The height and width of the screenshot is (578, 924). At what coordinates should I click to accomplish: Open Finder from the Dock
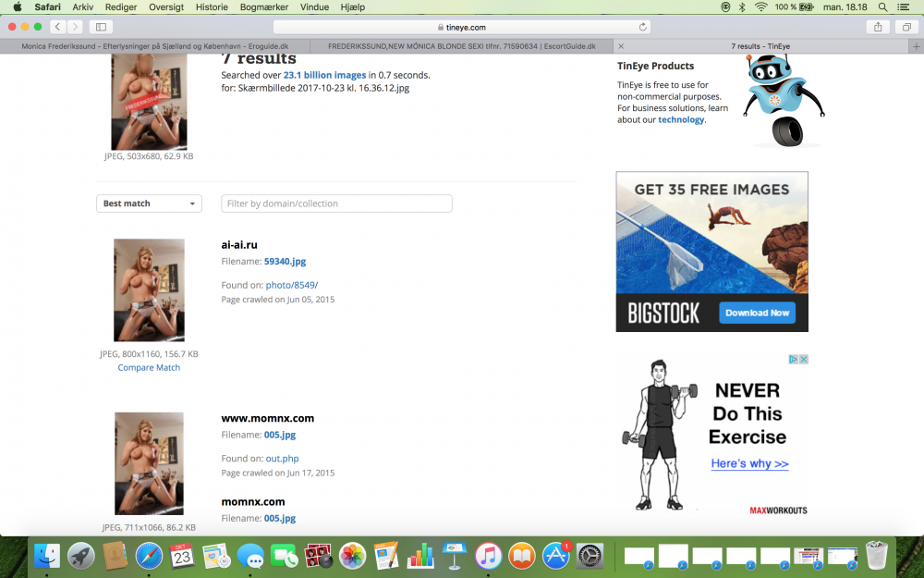(x=47, y=556)
